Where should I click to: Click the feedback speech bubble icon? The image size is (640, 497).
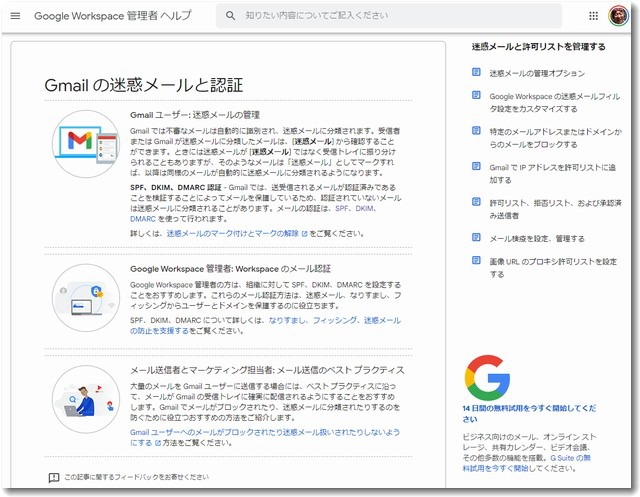54,477
